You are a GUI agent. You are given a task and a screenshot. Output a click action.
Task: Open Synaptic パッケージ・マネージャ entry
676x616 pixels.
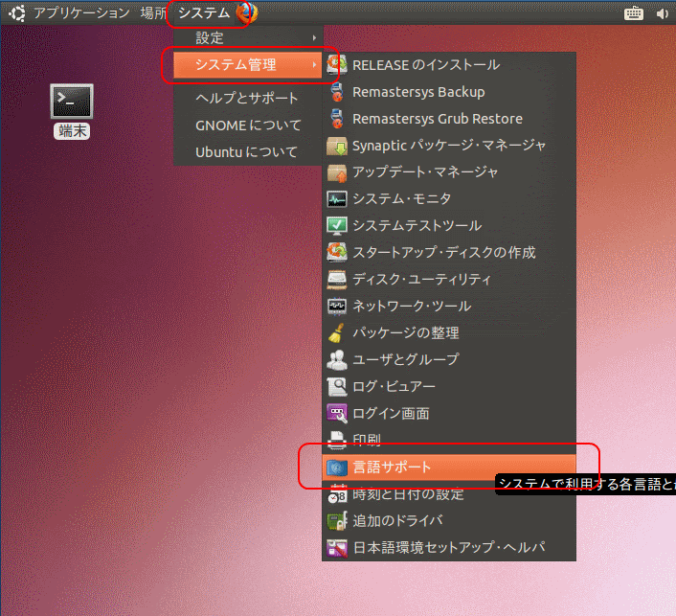click(x=449, y=146)
